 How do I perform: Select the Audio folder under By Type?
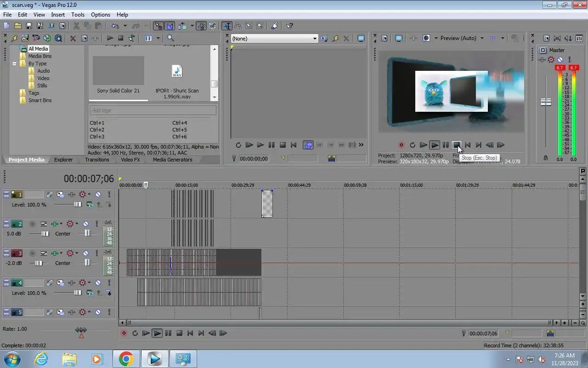(44, 71)
